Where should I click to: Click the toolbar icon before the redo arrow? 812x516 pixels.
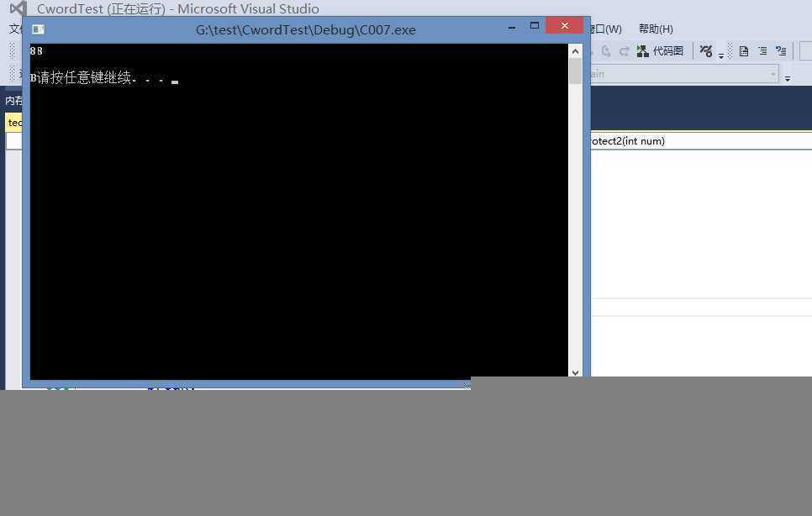(x=606, y=50)
